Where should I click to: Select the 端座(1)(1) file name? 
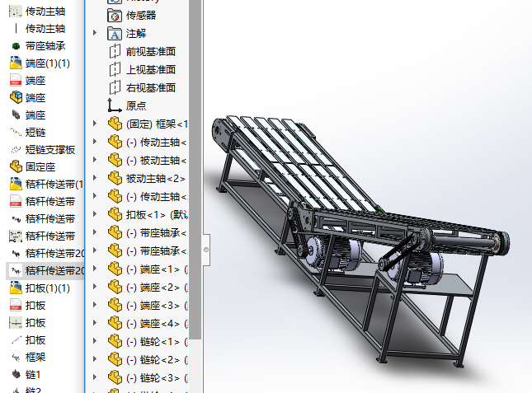point(48,63)
